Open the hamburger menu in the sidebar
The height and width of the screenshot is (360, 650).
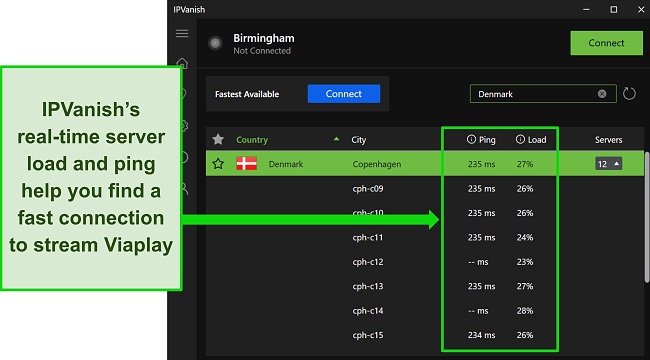[x=182, y=34]
